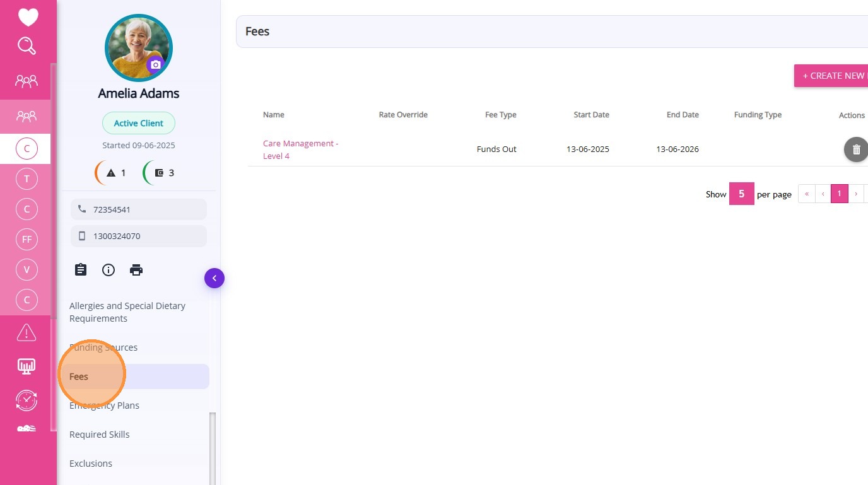The image size is (868, 485).
Task: Click the info circle icon
Action: click(x=108, y=270)
